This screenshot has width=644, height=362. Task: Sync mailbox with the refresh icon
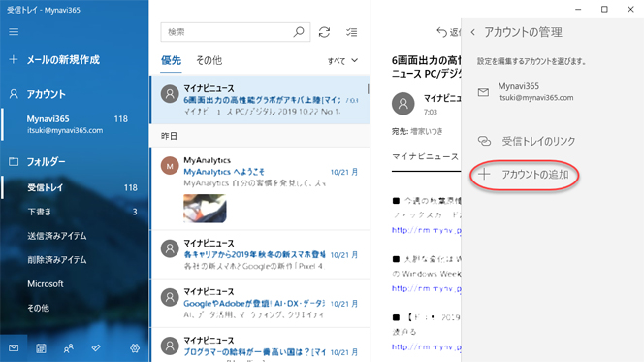(x=325, y=32)
